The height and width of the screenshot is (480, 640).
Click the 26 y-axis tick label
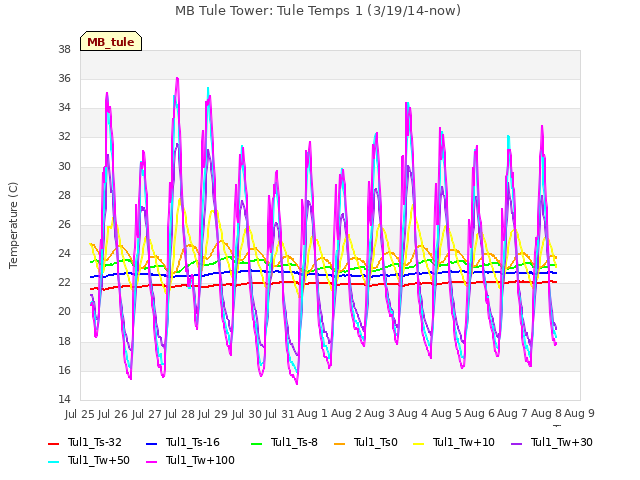64,224
